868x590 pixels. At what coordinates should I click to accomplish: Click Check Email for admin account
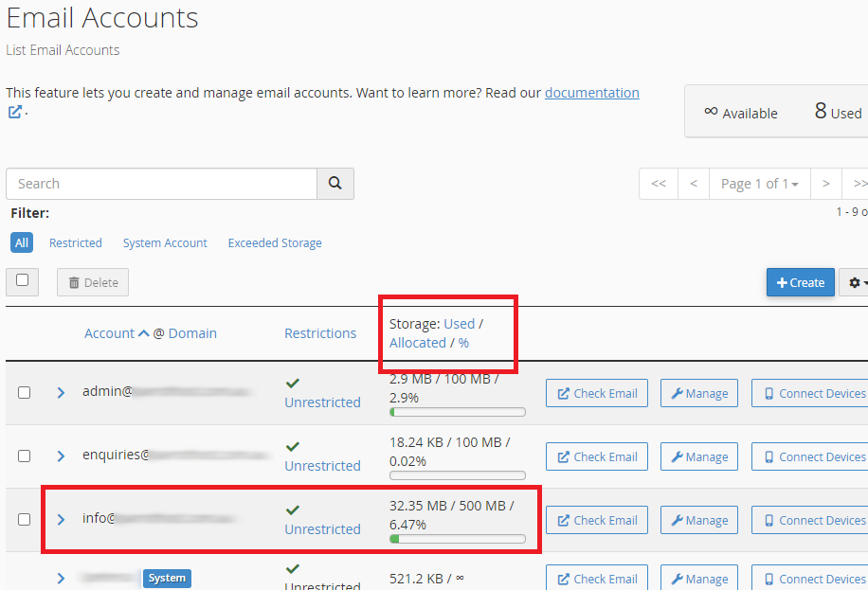pyautogui.click(x=597, y=394)
